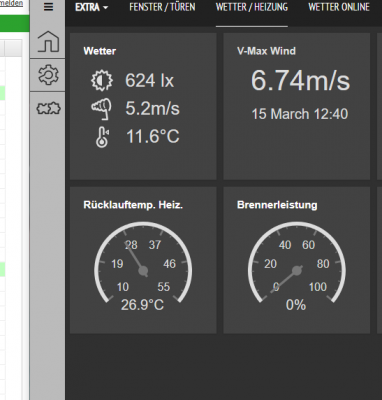Image resolution: width=382 pixels, height=400 pixels.
Task: Click the puzzle pieces plugin icon
Action: 48,108
